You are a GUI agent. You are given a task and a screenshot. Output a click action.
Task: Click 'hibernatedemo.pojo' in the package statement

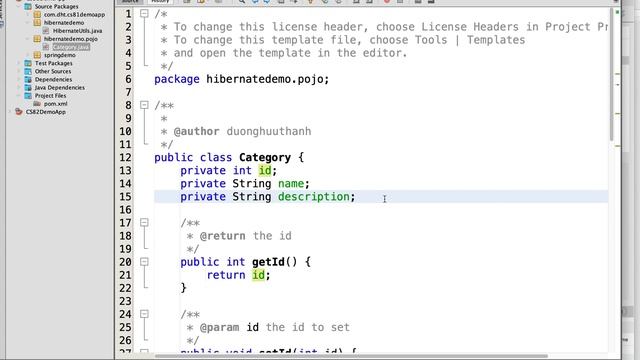pyautogui.click(x=265, y=79)
